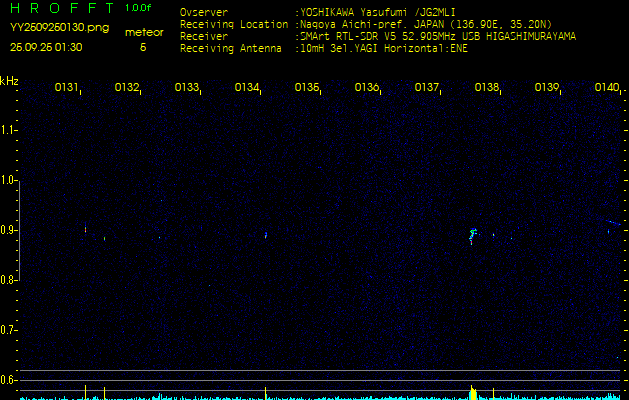Click the meteor count number below 'meteor'
Screen dimensions: 629x400
coord(143,47)
